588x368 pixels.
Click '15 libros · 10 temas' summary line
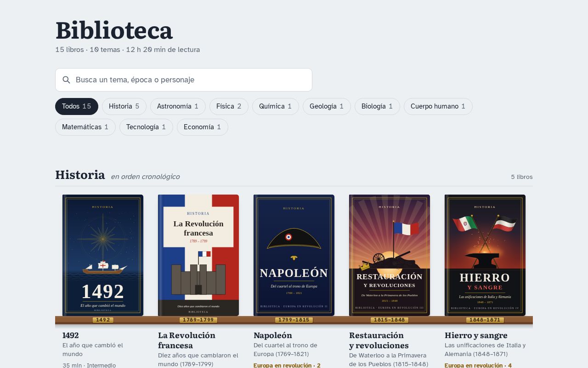pyautogui.click(x=128, y=50)
